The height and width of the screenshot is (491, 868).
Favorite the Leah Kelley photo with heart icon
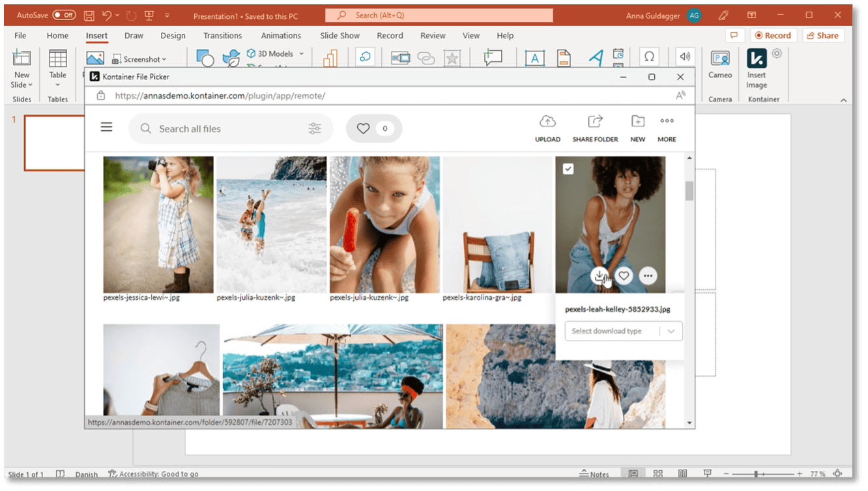point(624,275)
